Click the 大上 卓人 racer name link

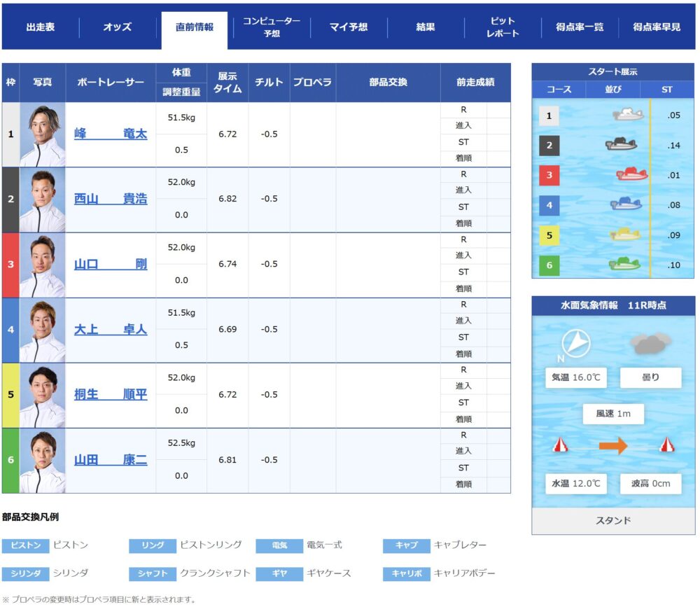(x=111, y=330)
